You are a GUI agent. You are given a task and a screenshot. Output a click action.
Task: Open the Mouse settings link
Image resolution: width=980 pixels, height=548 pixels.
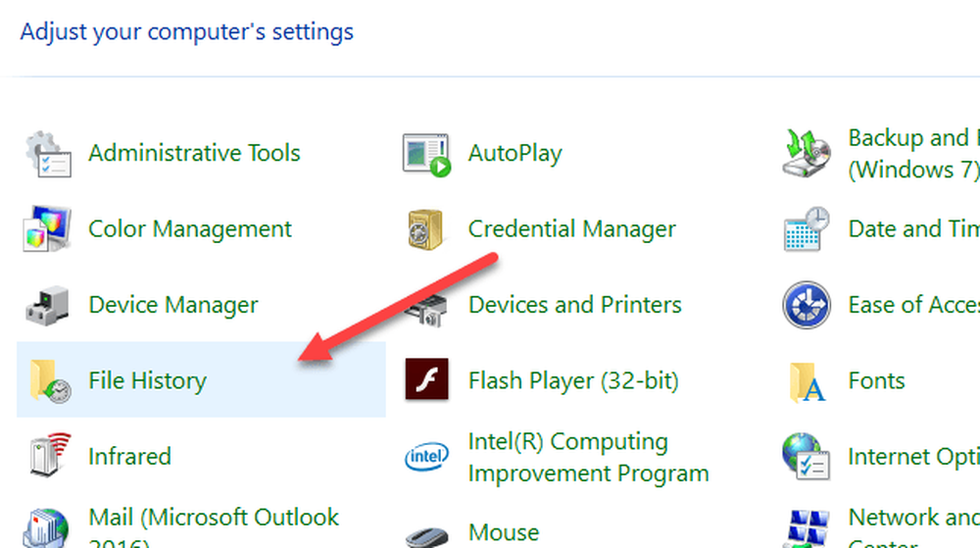(504, 532)
